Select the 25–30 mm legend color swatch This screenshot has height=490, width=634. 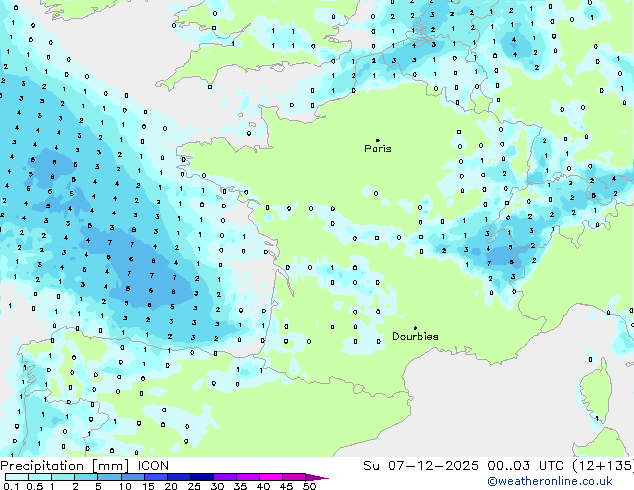[x=201, y=477]
